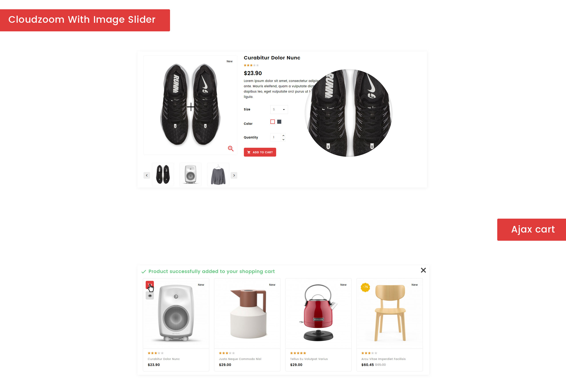Select the speaker thumbnail image
The width and height of the screenshot is (566, 392).
pos(191,174)
